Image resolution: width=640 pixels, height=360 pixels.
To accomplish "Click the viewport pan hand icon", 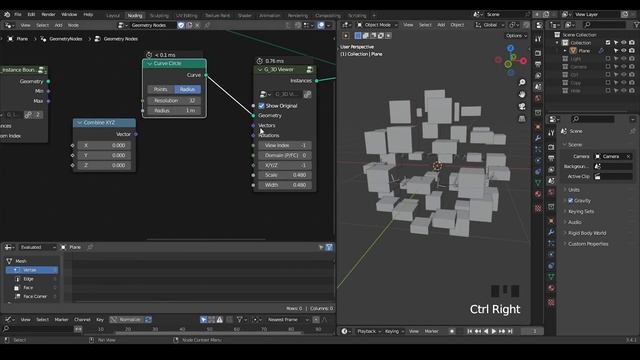I will point(522,94).
